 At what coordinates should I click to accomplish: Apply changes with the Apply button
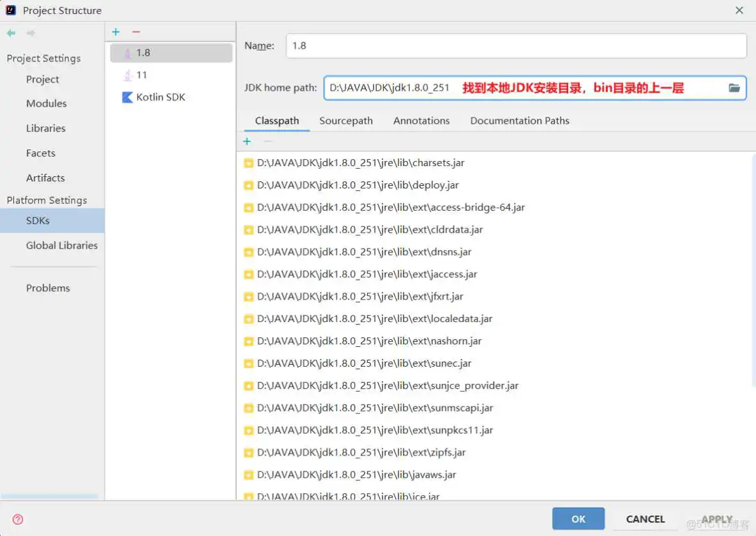coord(716,519)
